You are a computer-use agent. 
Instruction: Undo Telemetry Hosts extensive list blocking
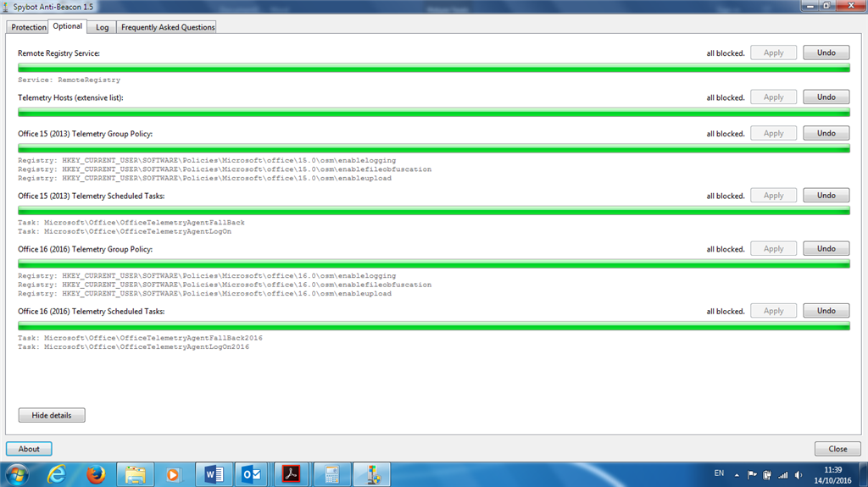click(826, 97)
